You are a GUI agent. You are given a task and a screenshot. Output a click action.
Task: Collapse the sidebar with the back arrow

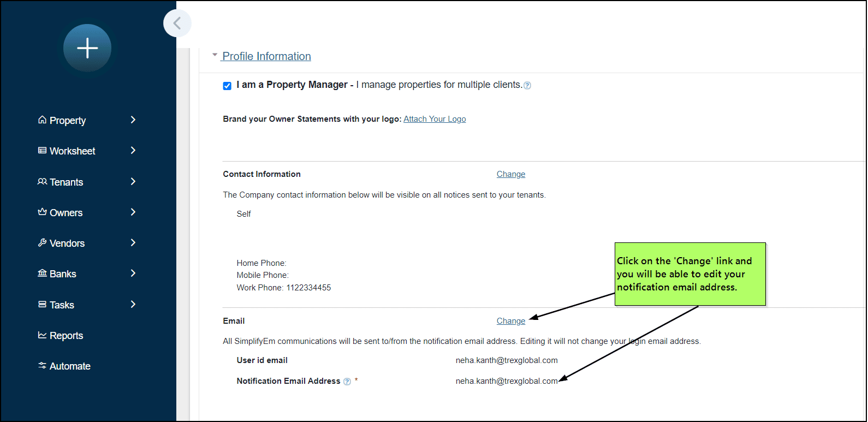point(177,23)
